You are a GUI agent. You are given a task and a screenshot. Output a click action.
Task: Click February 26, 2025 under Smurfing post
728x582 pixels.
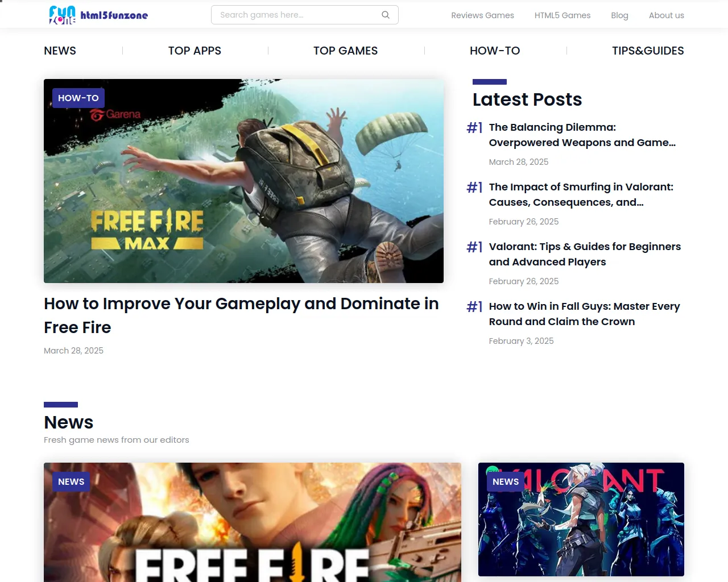tap(524, 222)
